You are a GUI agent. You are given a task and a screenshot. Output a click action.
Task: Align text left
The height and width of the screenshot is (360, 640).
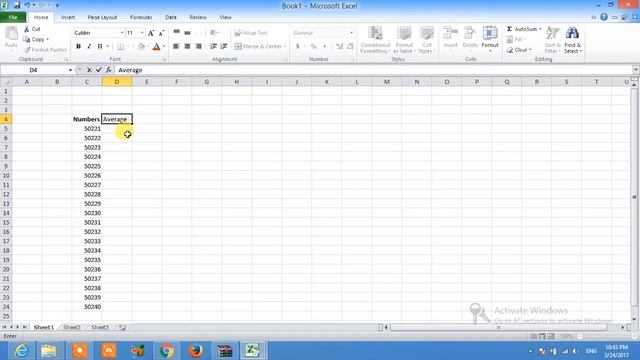coord(176,46)
